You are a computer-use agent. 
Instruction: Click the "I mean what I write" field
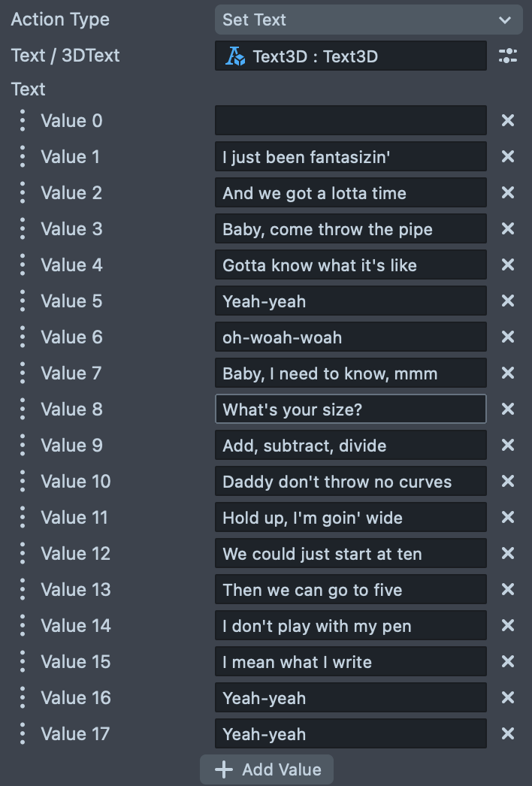tap(350, 661)
